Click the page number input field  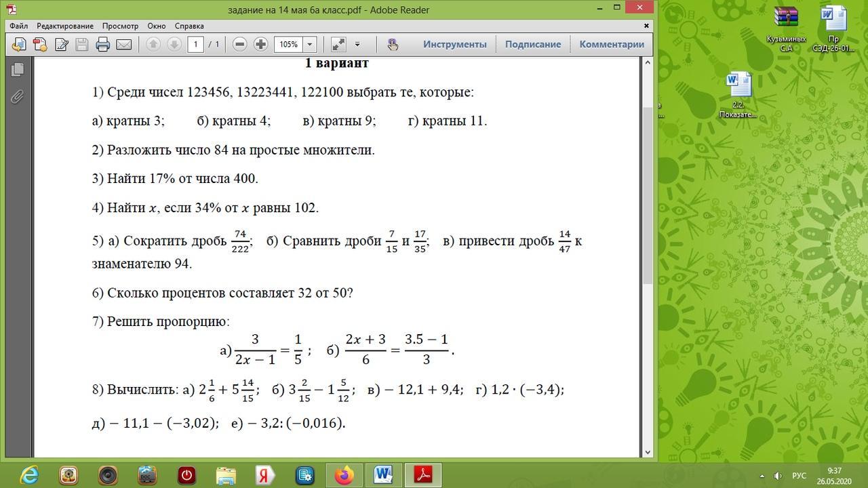(195, 45)
